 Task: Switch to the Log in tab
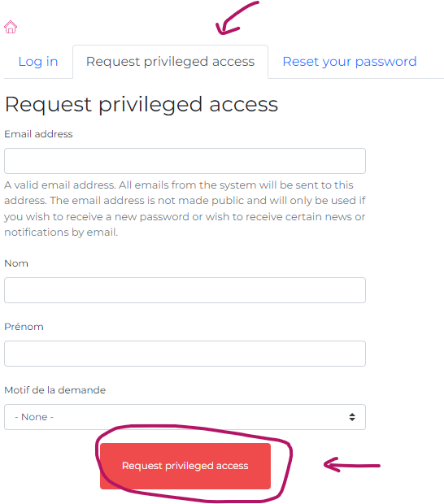pyautogui.click(x=38, y=62)
